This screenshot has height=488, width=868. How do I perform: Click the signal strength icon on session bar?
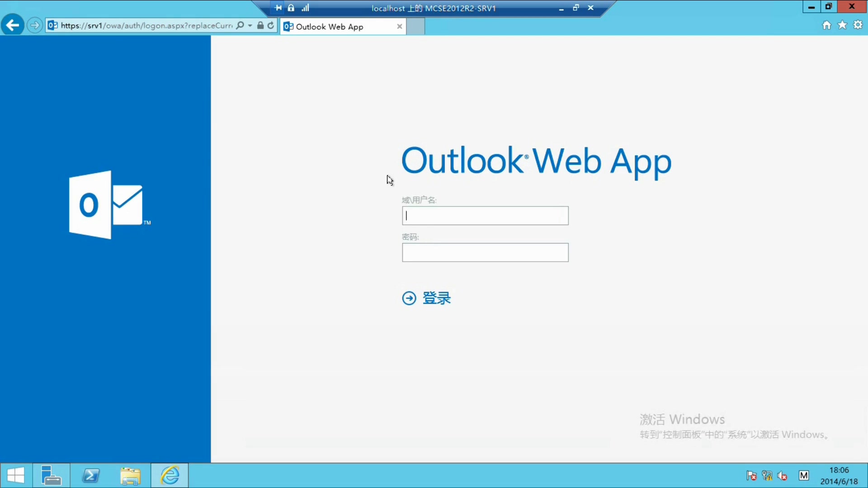pos(306,8)
